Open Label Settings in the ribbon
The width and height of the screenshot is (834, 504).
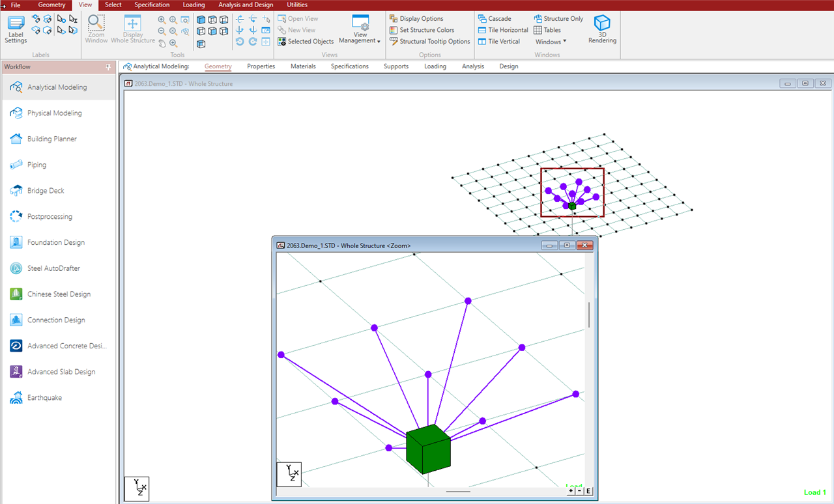point(16,30)
